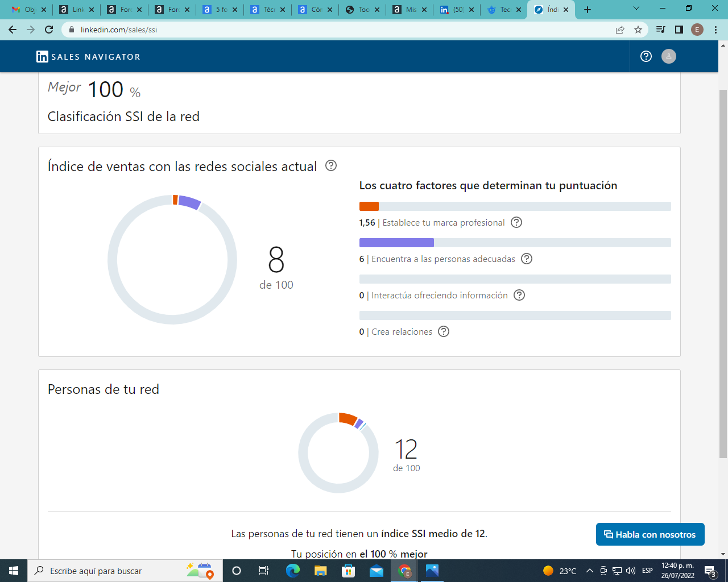Click the page vertical scrollbar

[x=723, y=273]
